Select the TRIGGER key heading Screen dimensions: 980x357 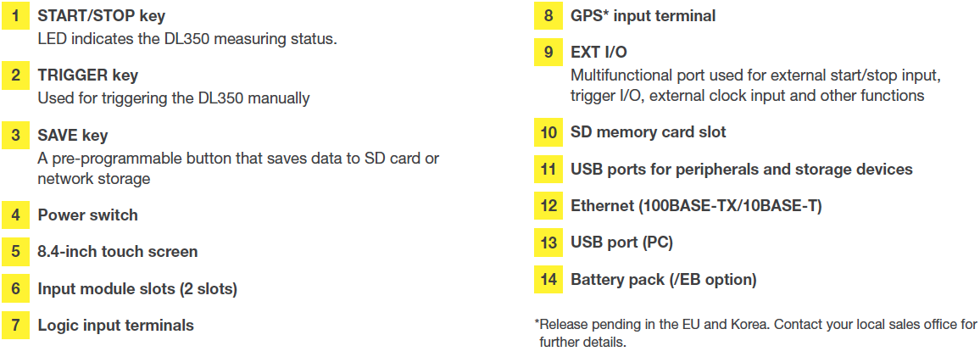(x=87, y=75)
